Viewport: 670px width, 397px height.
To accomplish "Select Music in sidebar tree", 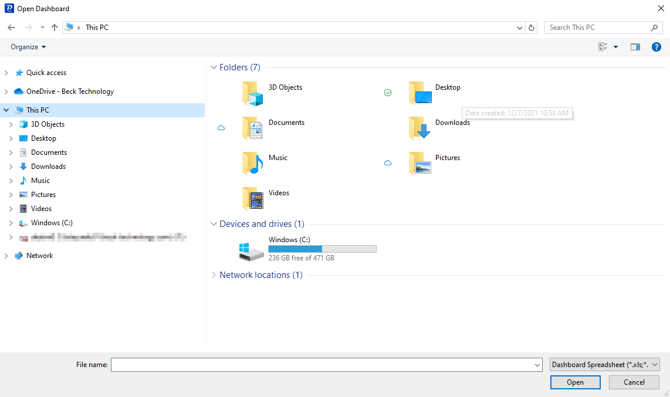I will coord(40,181).
